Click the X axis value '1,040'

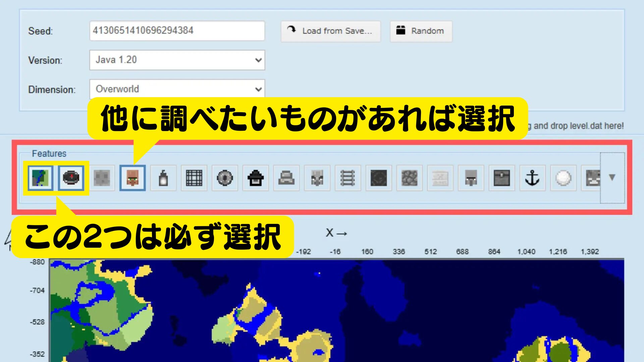tap(526, 252)
